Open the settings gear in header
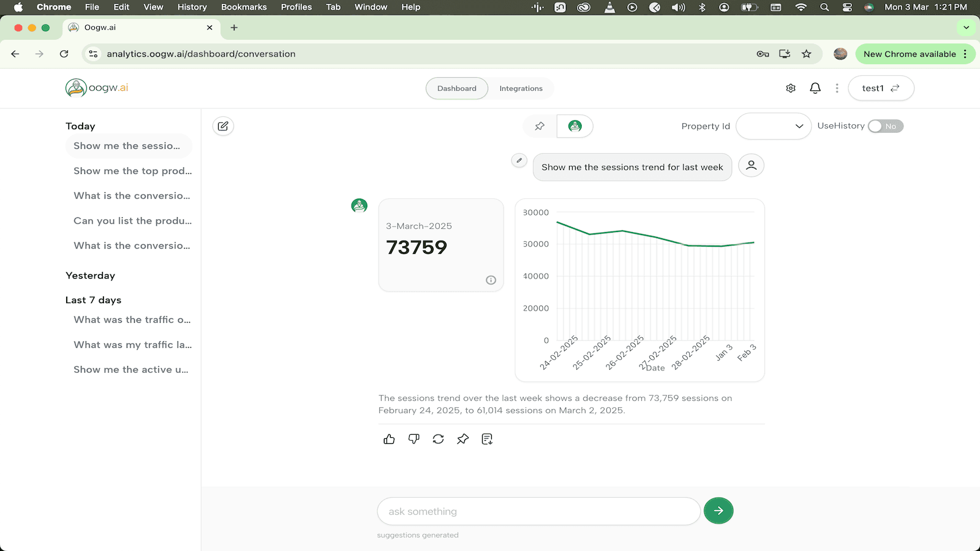980x551 pixels. 791,88
